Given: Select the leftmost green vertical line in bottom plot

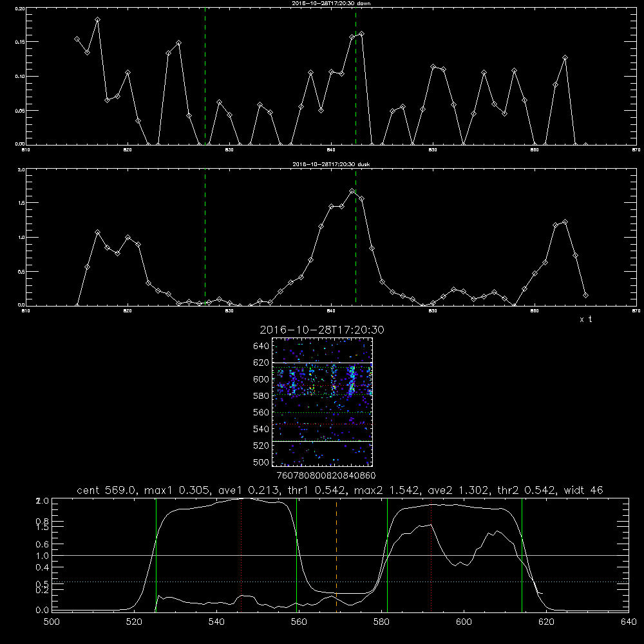Looking at the screenshot, I should tap(156, 555).
